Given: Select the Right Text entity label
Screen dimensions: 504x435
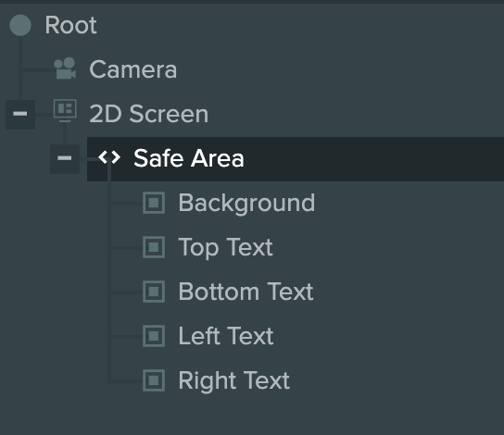Looking at the screenshot, I should [233, 381].
